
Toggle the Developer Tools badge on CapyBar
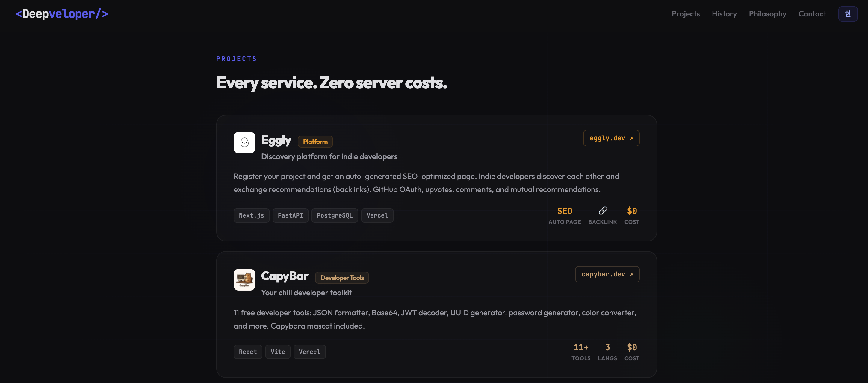coord(342,278)
